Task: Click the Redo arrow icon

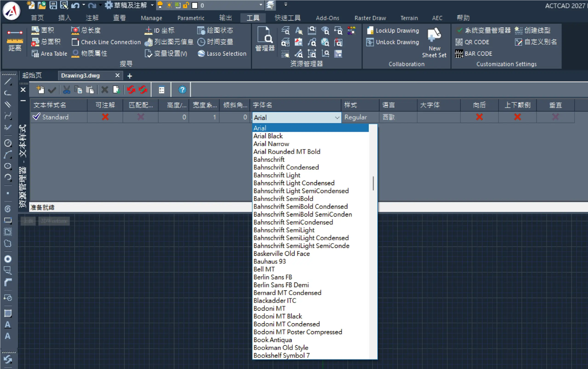Action: 92,5
